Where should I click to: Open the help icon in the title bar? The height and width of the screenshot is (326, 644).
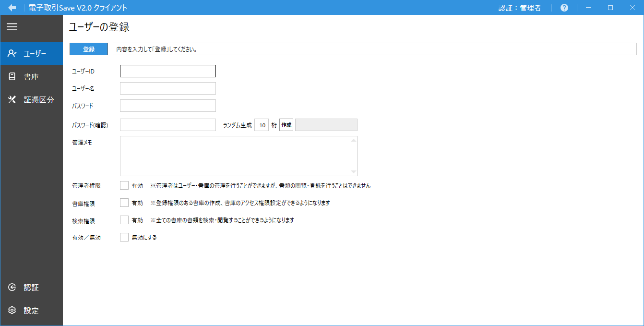tap(564, 7)
